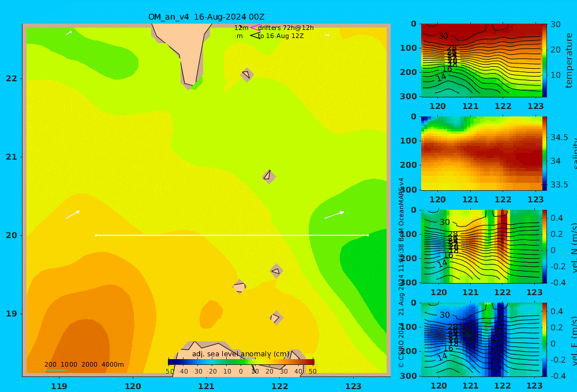The width and height of the screenshot is (577, 392).
Task: Click longitude label 119 on main map
Action: [x=59, y=386]
